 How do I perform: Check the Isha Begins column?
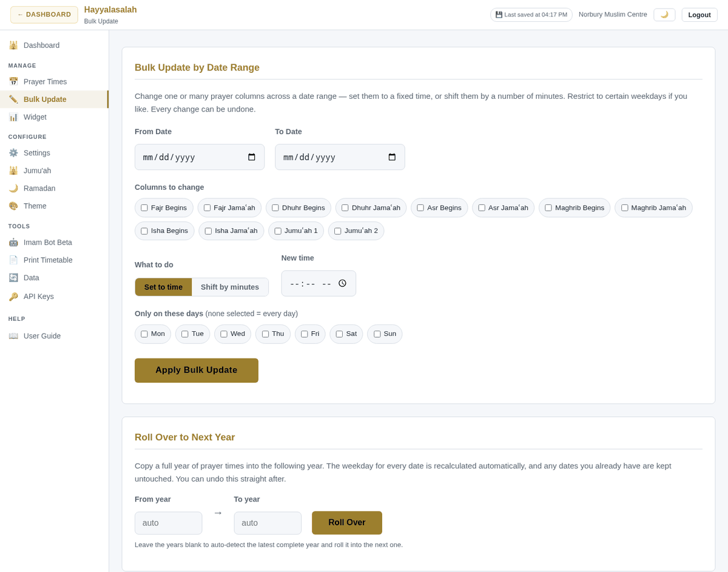point(144,230)
